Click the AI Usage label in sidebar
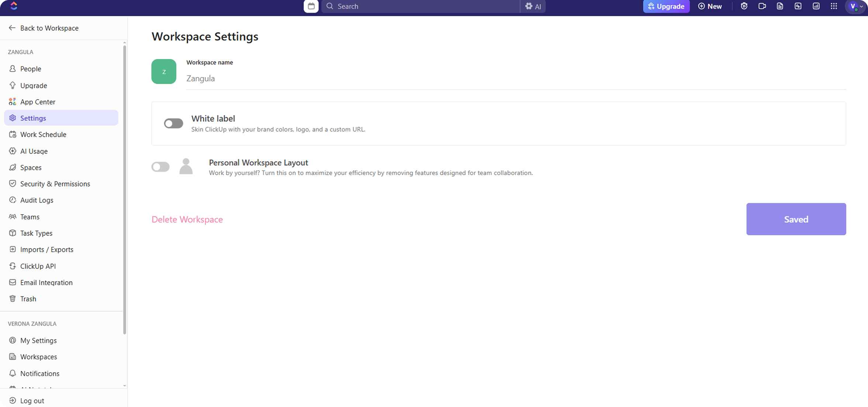This screenshot has width=868, height=407. tap(34, 151)
